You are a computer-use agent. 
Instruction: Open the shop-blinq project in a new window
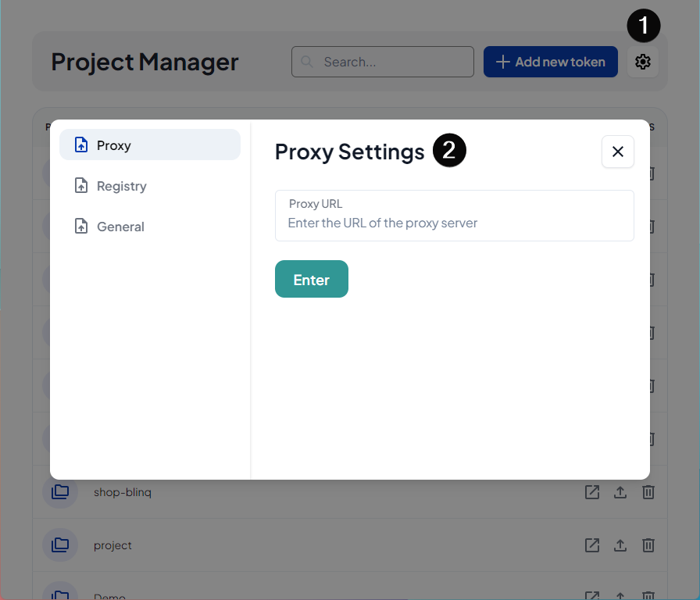591,492
